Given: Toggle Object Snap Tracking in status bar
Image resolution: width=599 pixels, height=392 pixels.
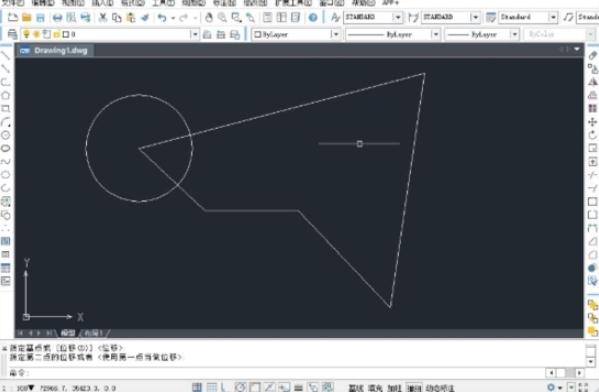Looking at the screenshot, I should 269,387.
